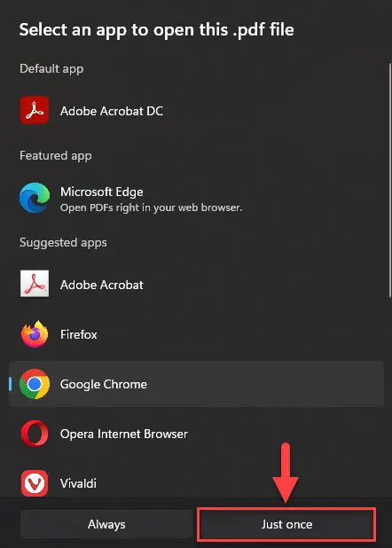Click the Microsoft Edge logo icon

[x=35, y=198]
